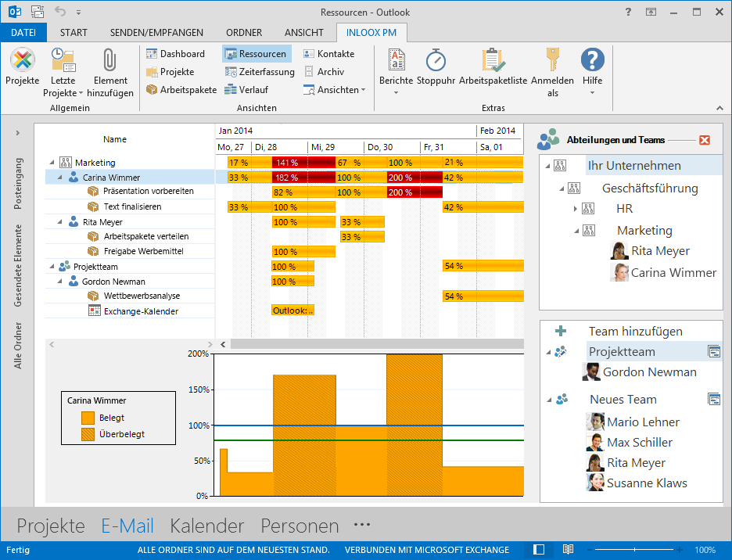Viewport: 732px width, 560px height.
Task: Open the Arbeitspaketliste
Action: click(493, 67)
